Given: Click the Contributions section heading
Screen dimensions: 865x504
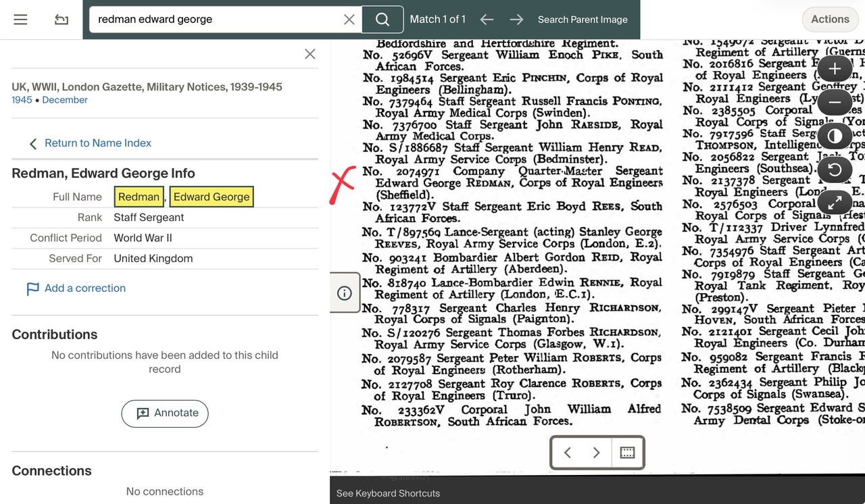Looking at the screenshot, I should 55,334.
